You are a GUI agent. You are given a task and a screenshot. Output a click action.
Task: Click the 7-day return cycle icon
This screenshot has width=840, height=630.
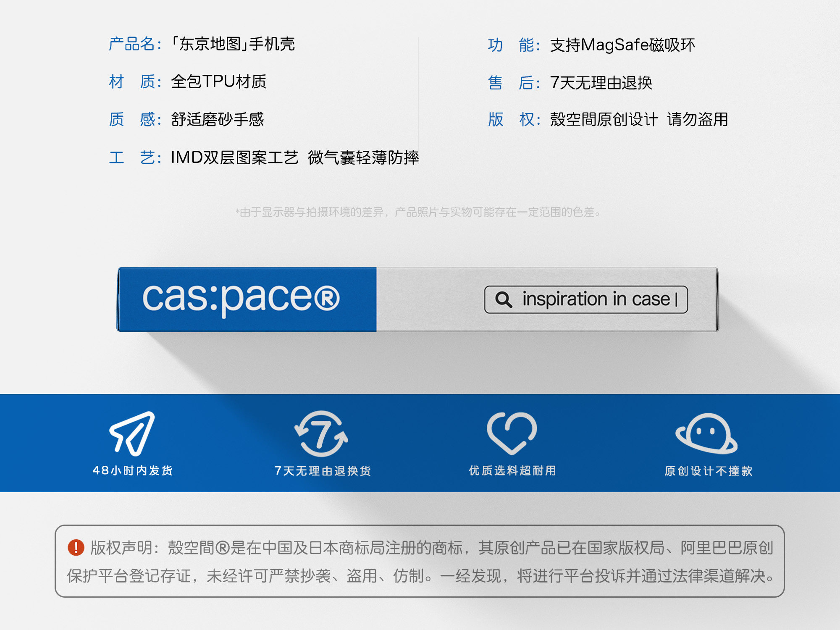(321, 434)
